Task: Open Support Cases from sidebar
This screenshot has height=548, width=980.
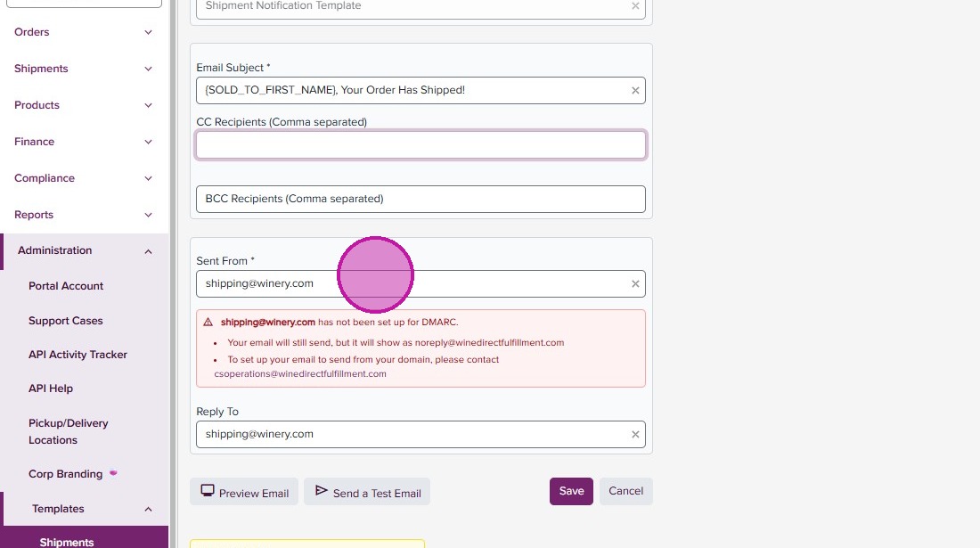Action: (x=66, y=321)
